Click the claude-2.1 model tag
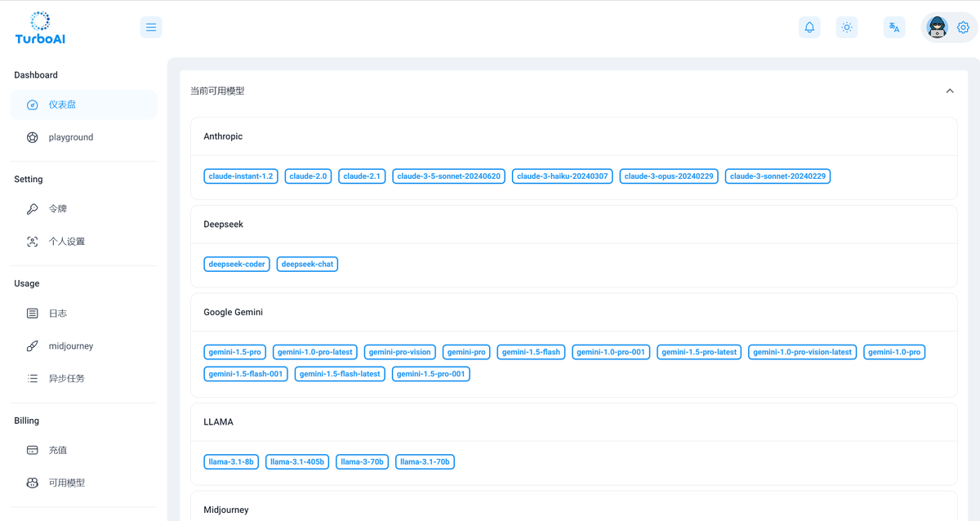Viewport: 980px width, 521px height. 362,176
